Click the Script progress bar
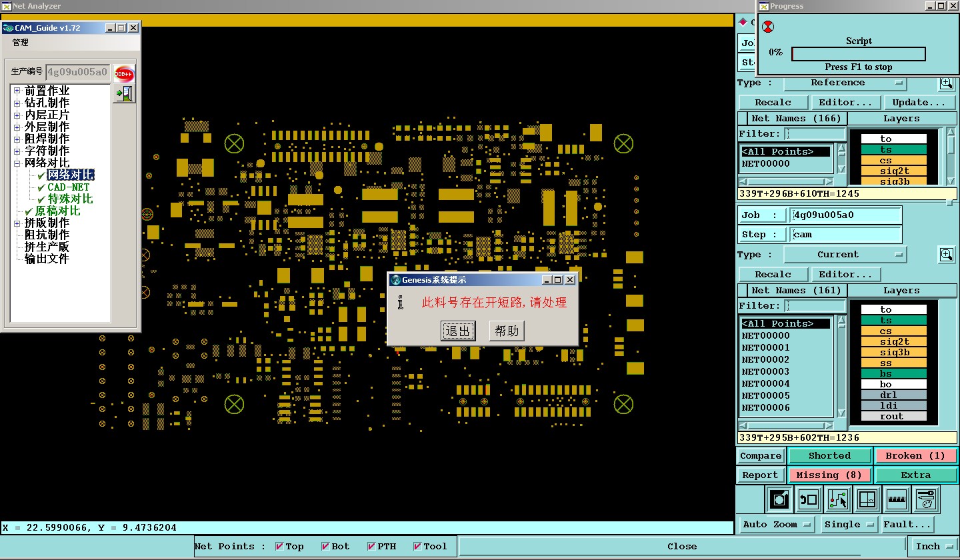This screenshot has width=960, height=560. coord(859,54)
